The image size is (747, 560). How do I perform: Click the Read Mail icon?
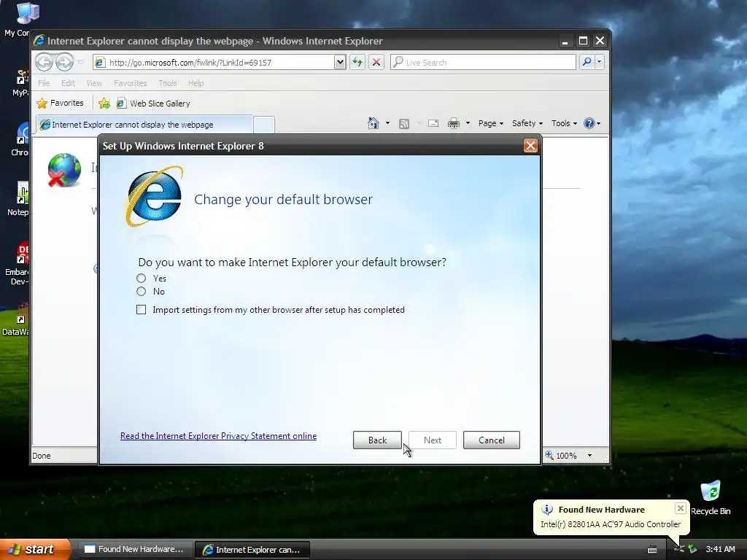pyautogui.click(x=433, y=123)
